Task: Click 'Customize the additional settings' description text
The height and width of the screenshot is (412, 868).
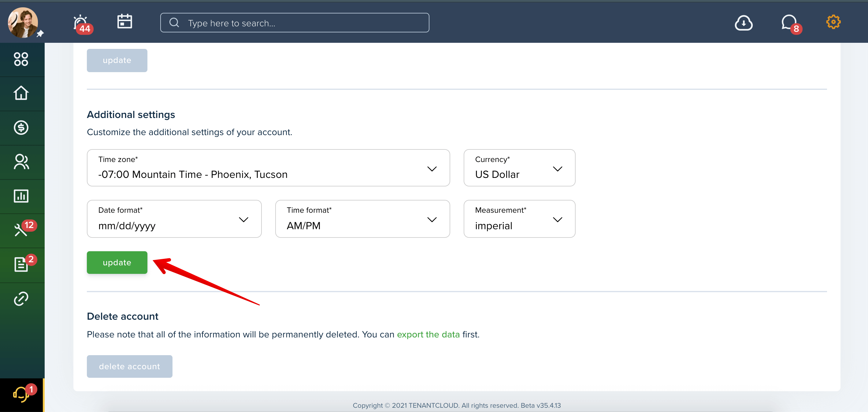Action: click(189, 132)
